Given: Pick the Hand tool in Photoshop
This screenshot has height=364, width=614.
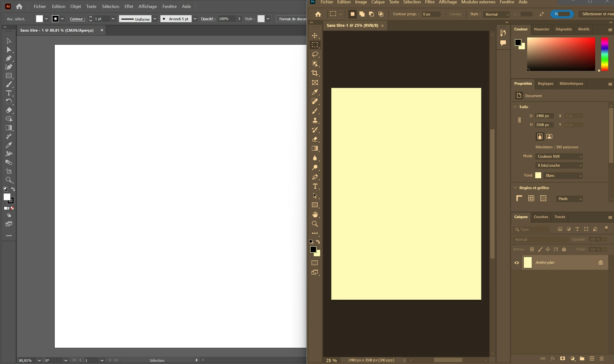Looking at the screenshot, I should point(315,215).
